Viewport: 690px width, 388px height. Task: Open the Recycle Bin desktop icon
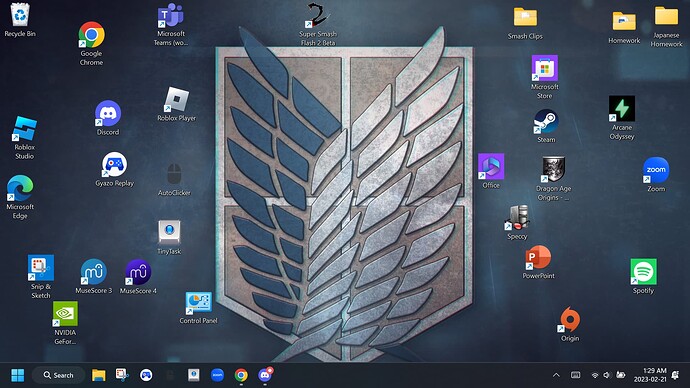(x=20, y=20)
